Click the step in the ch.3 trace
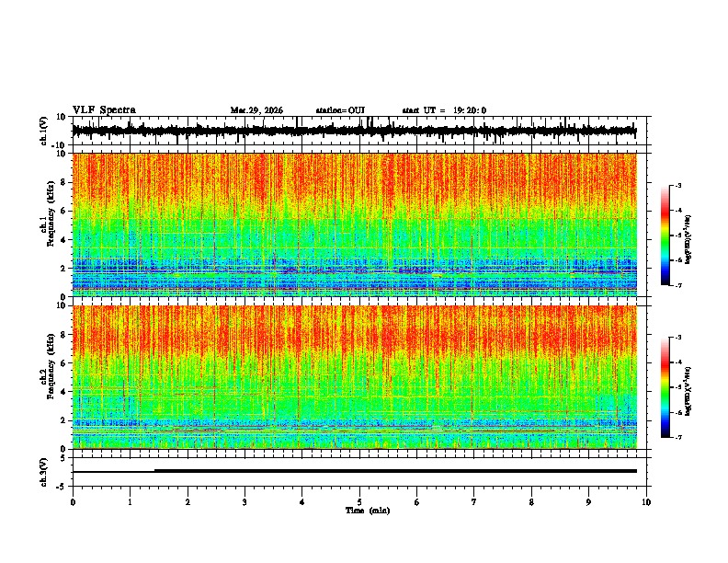Screen dimensions: 728x563 point(154,471)
